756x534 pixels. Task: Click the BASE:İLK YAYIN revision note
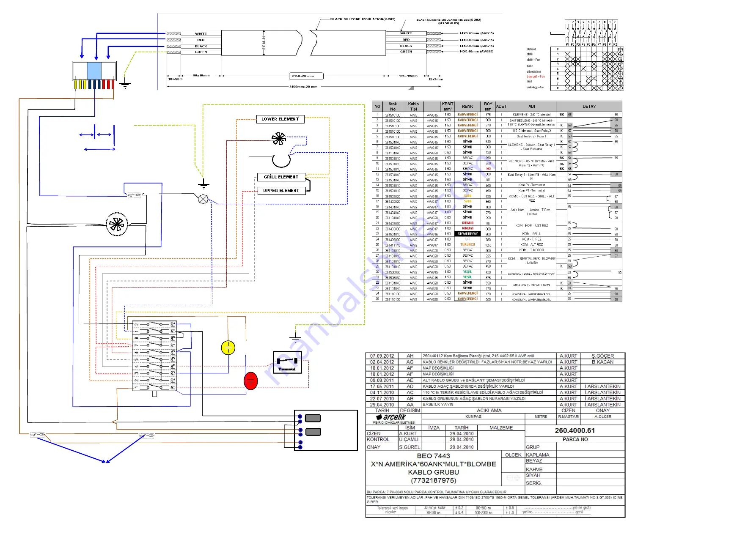(x=438, y=405)
